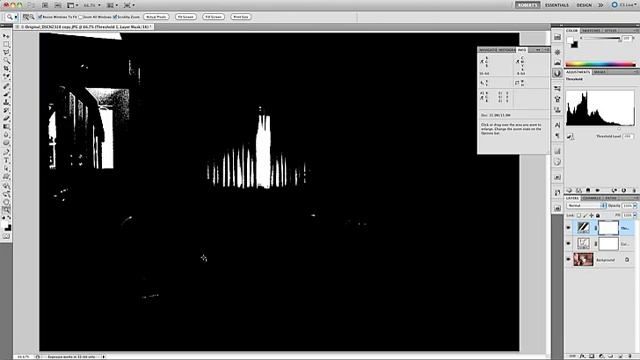Click the Print Size button

pyautogui.click(x=241, y=17)
